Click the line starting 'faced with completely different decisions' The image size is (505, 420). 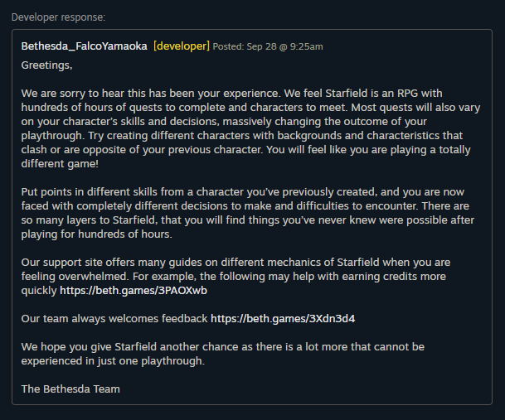click(x=245, y=206)
